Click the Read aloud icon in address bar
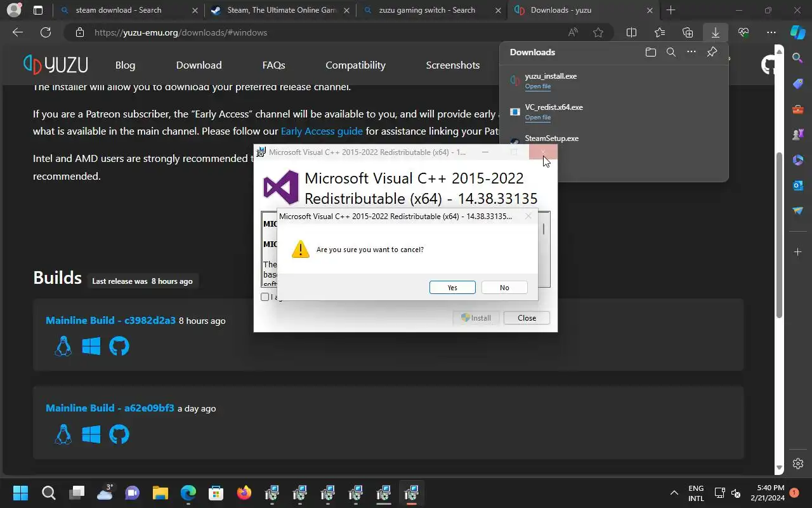The image size is (812, 508). coord(573,32)
